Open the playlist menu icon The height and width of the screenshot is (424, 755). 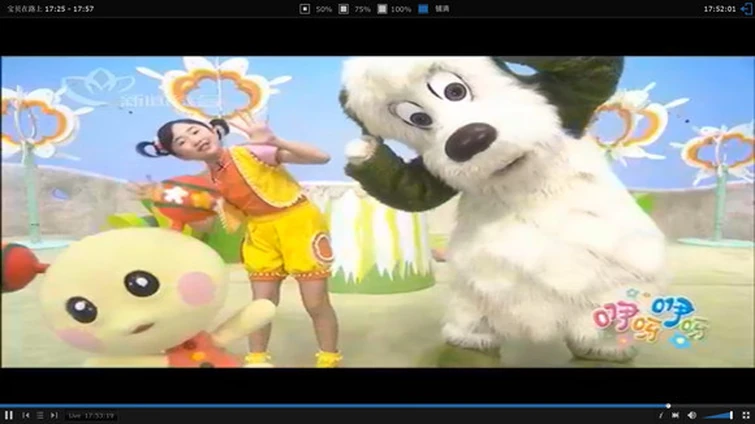click(40, 415)
